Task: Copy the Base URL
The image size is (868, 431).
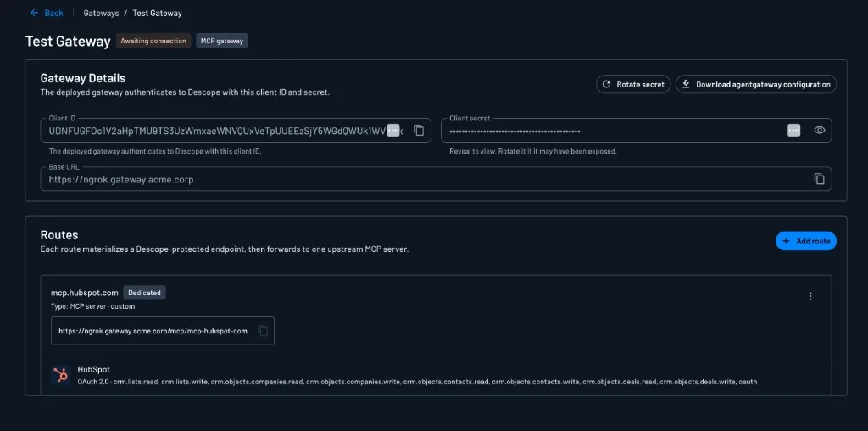Action: [820, 179]
